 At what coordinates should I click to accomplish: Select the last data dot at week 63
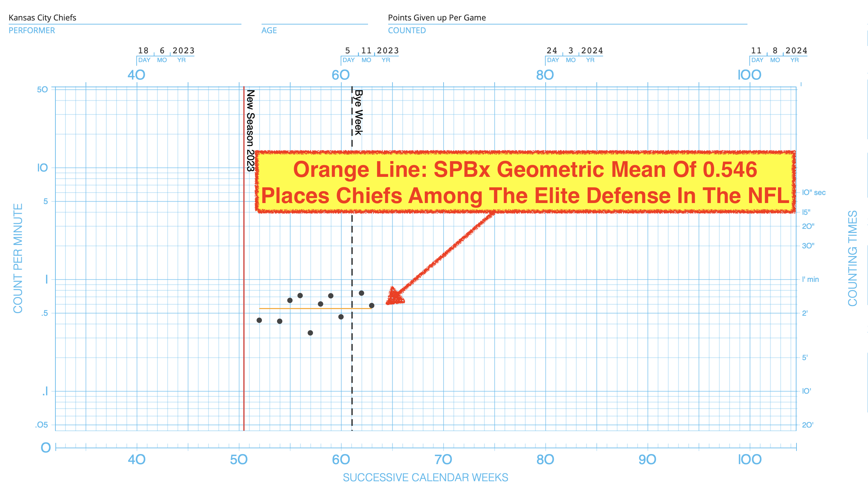[372, 306]
